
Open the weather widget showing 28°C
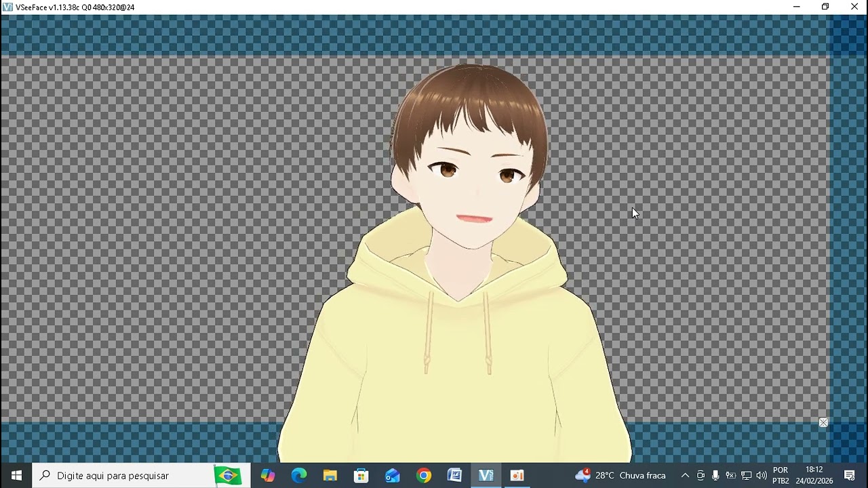click(620, 476)
